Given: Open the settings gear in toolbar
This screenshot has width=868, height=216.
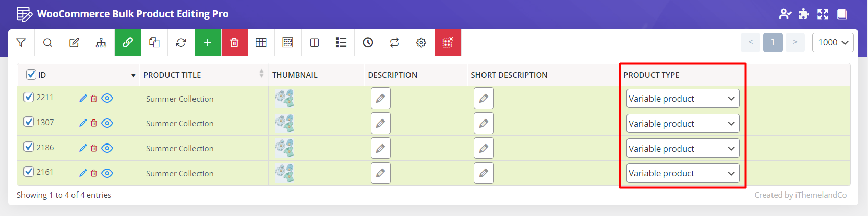Looking at the screenshot, I should coord(421,43).
